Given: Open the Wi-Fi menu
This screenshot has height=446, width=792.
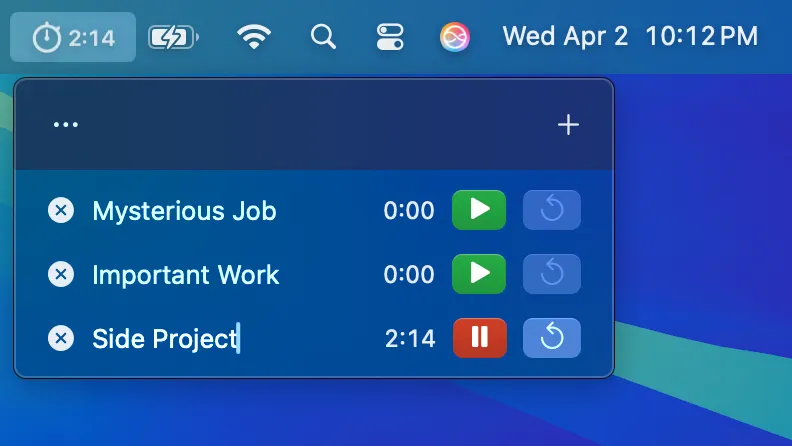Looking at the screenshot, I should pyautogui.click(x=254, y=37).
